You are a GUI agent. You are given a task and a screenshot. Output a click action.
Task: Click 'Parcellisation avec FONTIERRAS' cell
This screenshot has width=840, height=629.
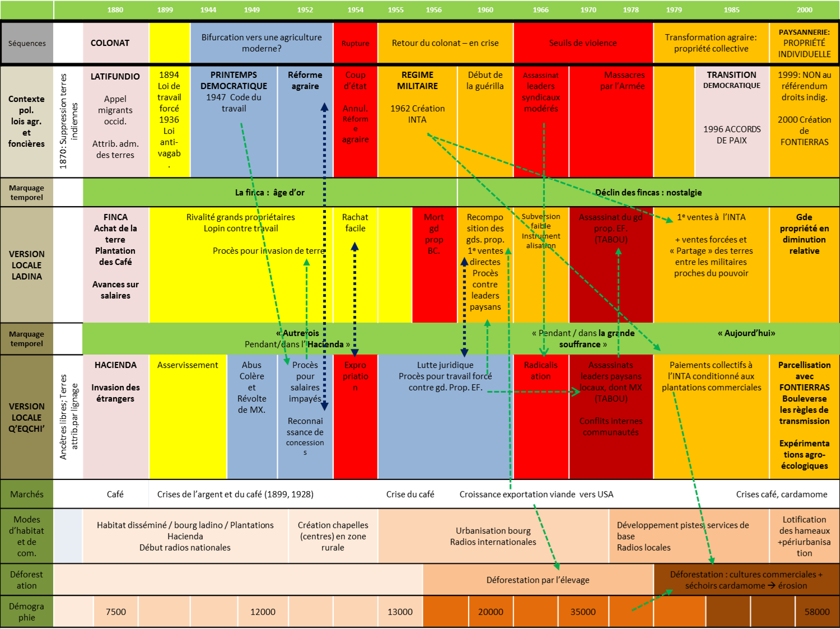click(x=804, y=417)
